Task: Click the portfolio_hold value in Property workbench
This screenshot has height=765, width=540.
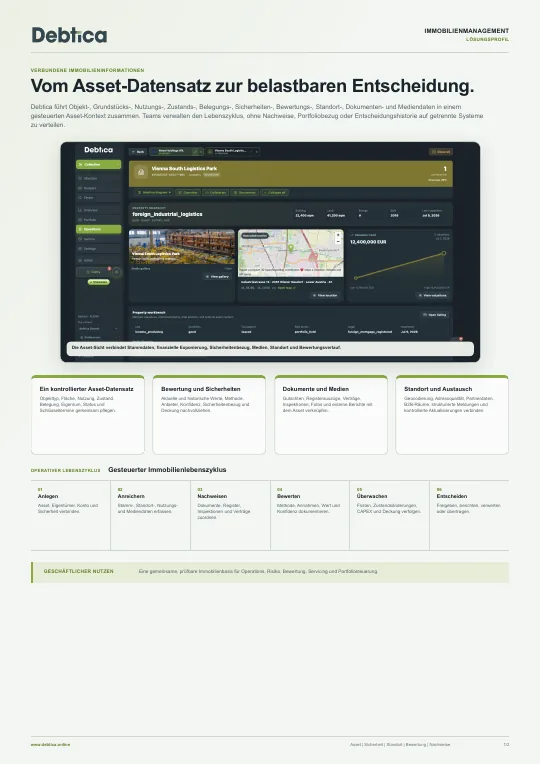Action: (x=305, y=332)
